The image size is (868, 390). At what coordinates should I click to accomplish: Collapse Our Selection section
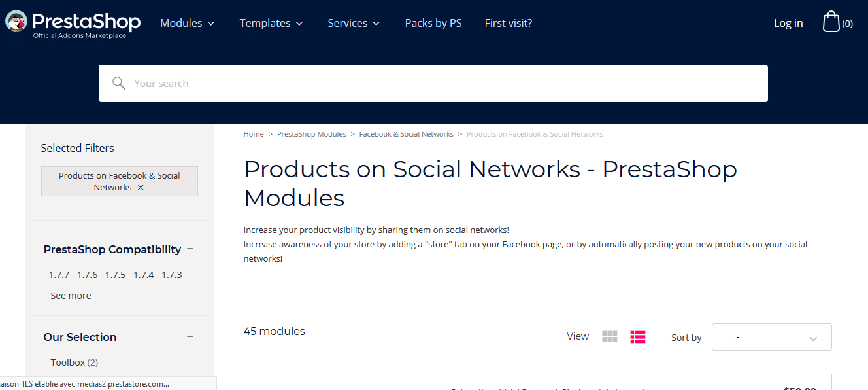[190, 336]
